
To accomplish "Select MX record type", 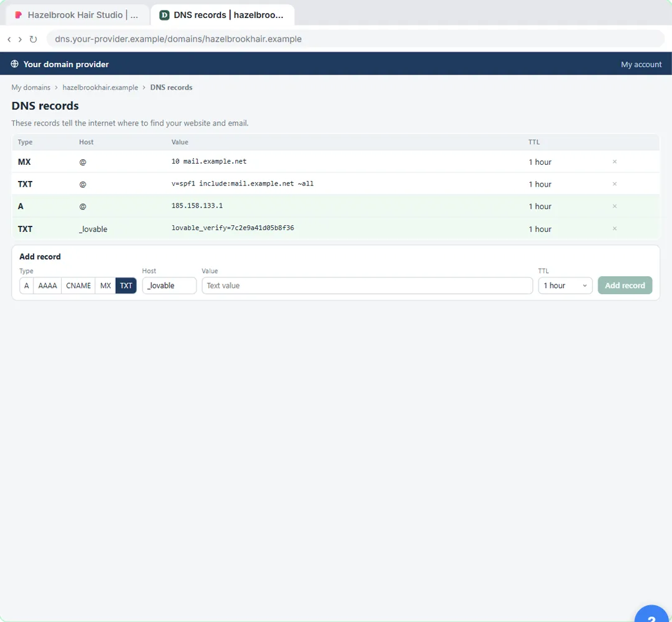I will (x=105, y=285).
